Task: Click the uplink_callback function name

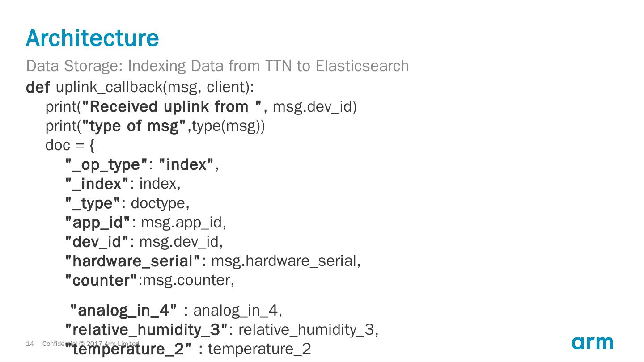Action: pyautogui.click(x=109, y=87)
